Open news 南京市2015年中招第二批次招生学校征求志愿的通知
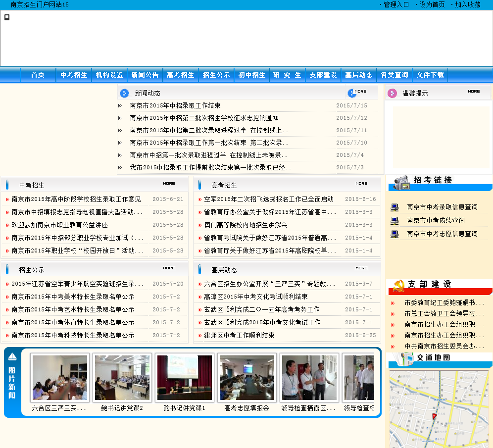The image size is (493, 448). point(204,118)
